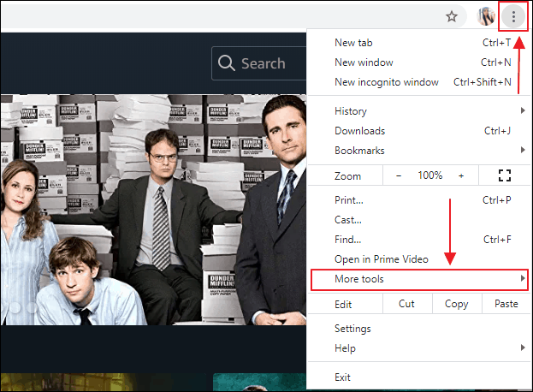533x392 pixels.
Task: Select New incognito window
Action: [x=418, y=82]
